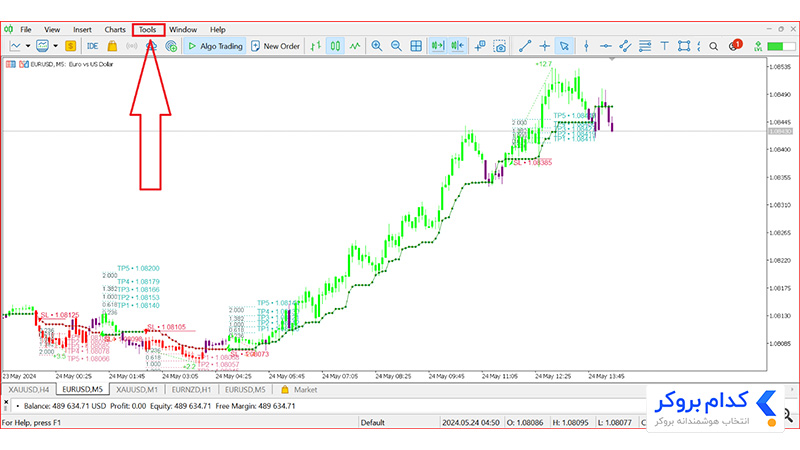Select the text label tool
This screenshot has width=800, height=450.
(664, 46)
